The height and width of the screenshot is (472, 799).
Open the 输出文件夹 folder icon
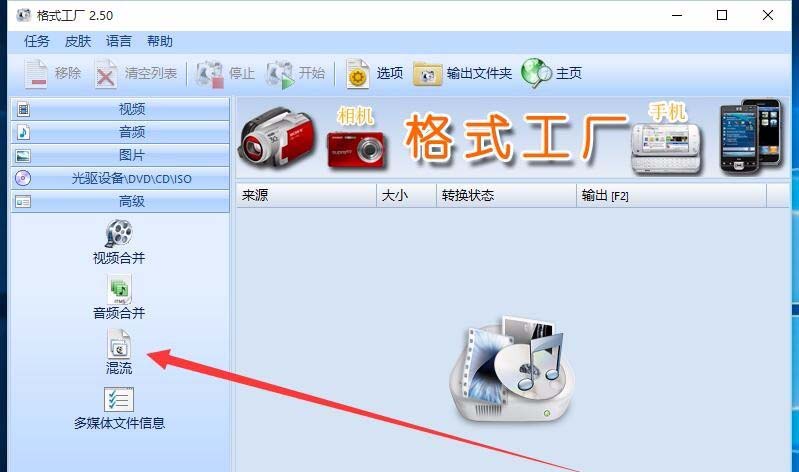pyautogui.click(x=427, y=74)
